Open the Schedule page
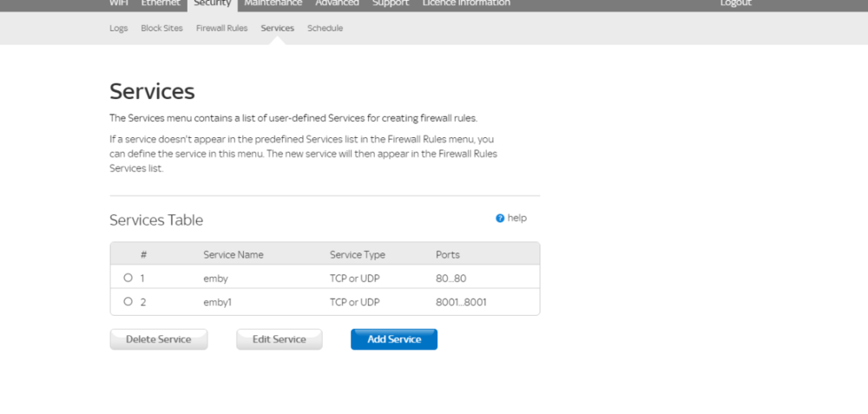Screen dimensions: 868x414 [x=325, y=29]
